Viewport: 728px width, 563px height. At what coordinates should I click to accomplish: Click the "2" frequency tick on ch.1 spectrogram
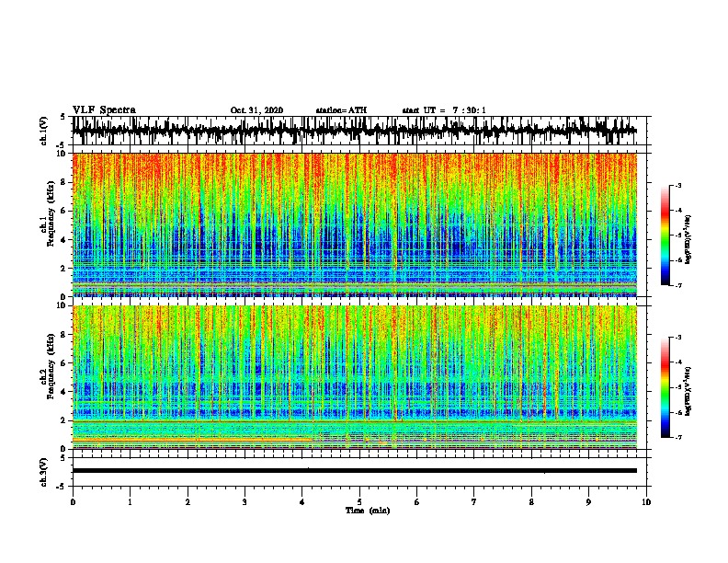pyautogui.click(x=64, y=268)
